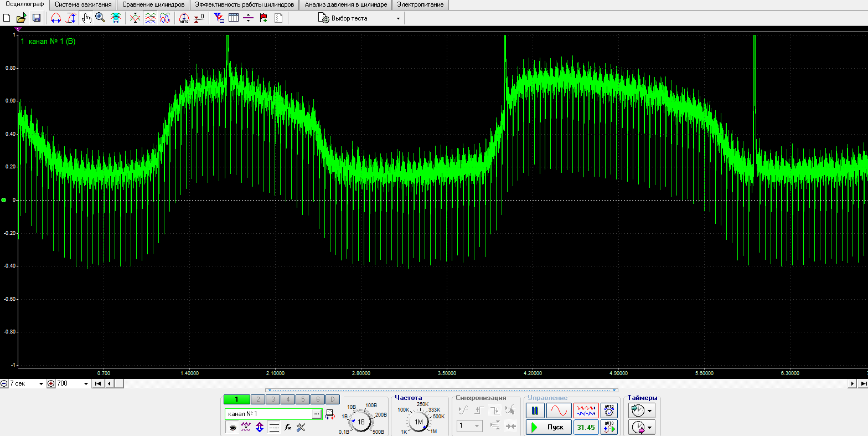868x436 pixels.
Task: Step scrollbar right with right arrow
Action: coord(853,383)
